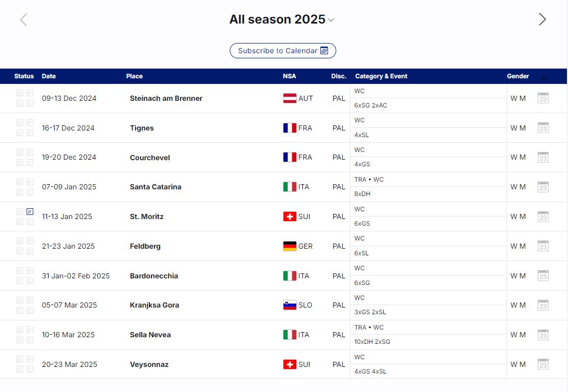Click P status box in Courchevel row

click(x=30, y=153)
